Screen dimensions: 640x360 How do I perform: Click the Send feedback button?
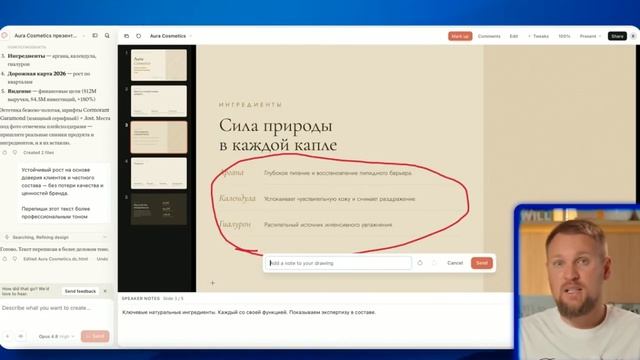pos(80,291)
